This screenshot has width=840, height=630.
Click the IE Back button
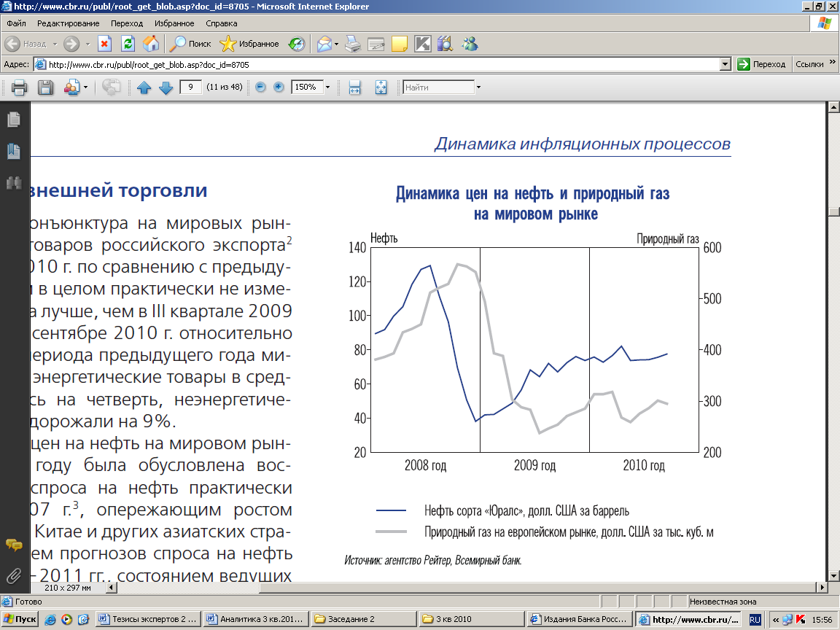tap(26, 44)
